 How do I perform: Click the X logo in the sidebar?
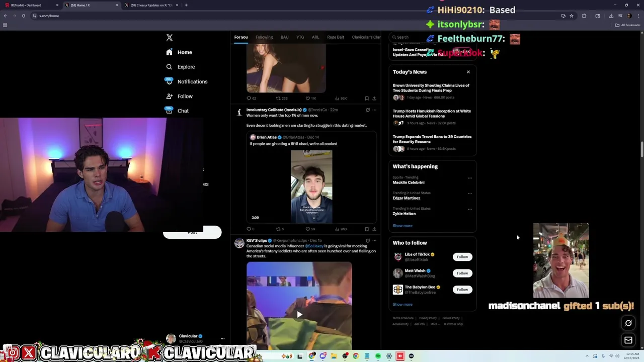point(170,38)
